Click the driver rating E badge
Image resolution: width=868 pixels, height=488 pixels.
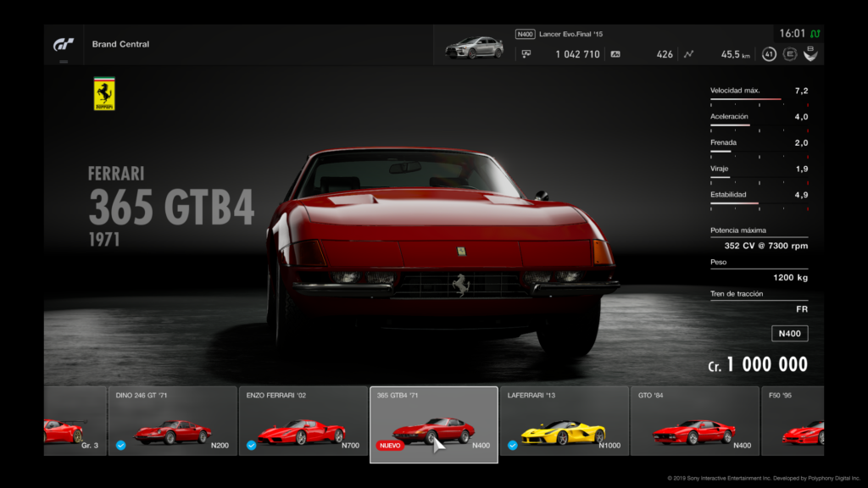[790, 54]
